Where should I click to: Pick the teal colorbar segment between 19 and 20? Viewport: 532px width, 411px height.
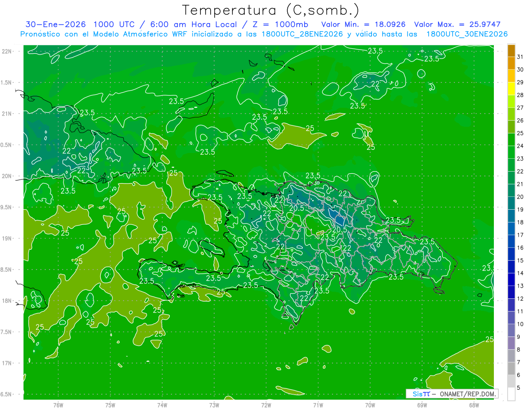coord(511,203)
